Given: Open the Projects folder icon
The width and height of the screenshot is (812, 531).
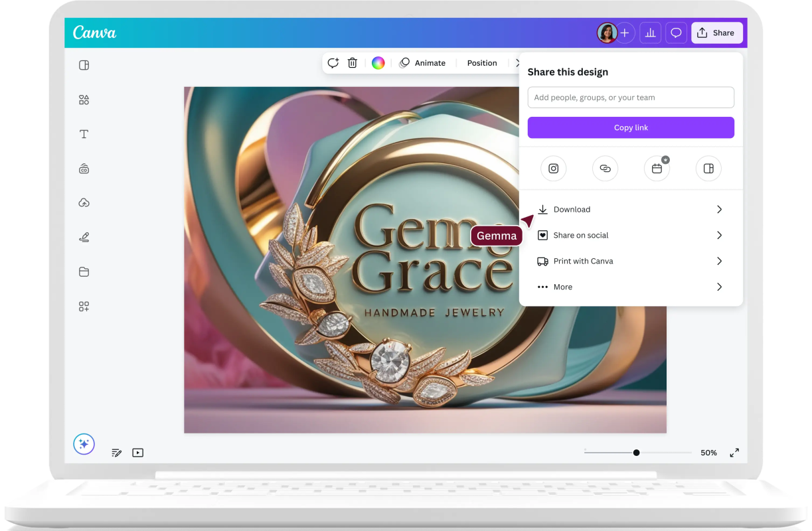Looking at the screenshot, I should (84, 272).
